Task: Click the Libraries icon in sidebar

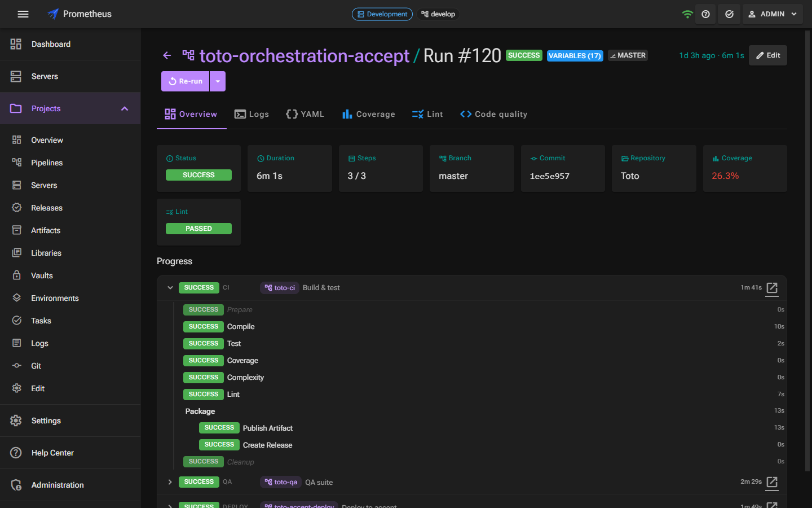Action: tap(17, 253)
